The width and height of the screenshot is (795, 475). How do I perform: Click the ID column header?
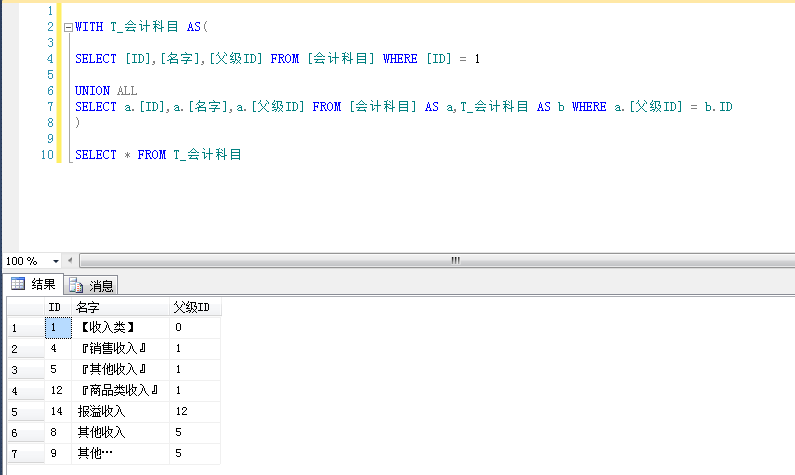[x=58, y=307]
